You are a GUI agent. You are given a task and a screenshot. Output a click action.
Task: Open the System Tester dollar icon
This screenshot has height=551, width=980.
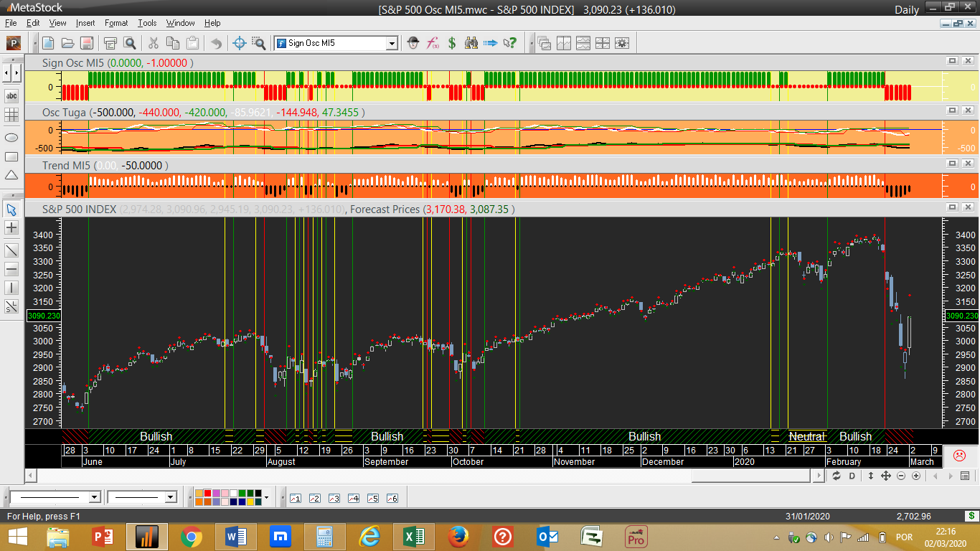click(x=452, y=43)
